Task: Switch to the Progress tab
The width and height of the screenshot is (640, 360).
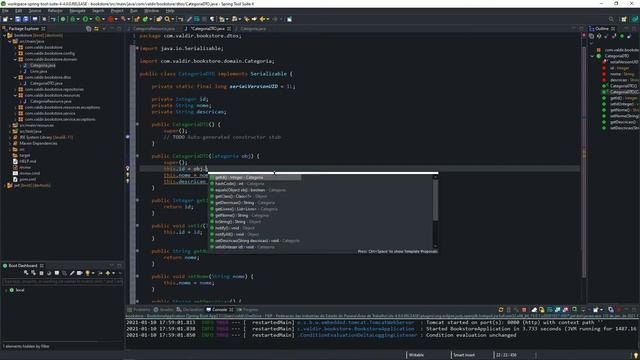Action: [247, 310]
